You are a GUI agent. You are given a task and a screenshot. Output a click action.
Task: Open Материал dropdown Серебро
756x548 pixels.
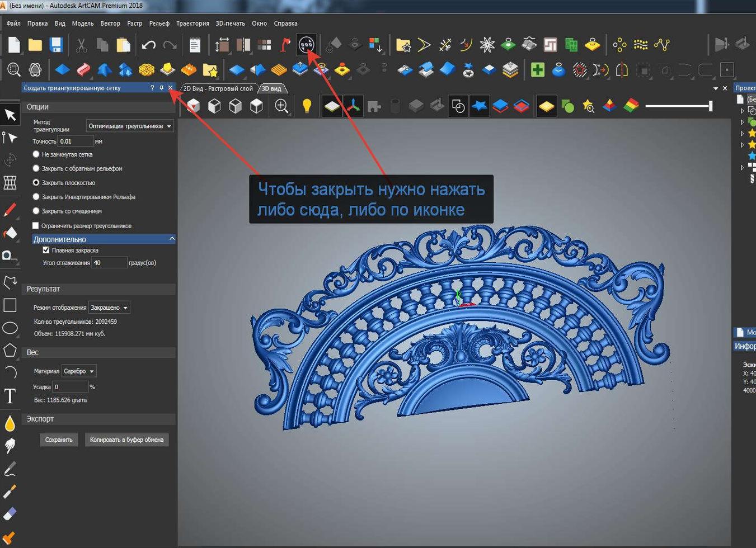click(x=78, y=371)
